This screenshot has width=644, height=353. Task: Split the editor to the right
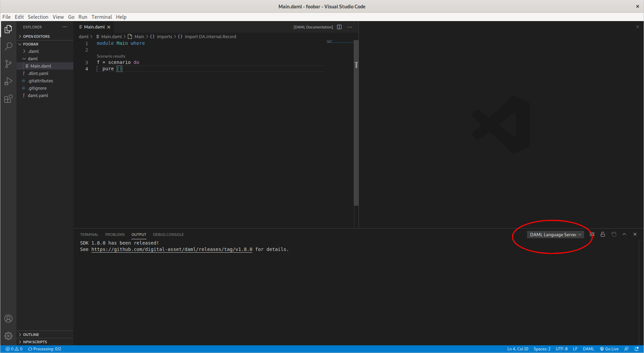339,27
